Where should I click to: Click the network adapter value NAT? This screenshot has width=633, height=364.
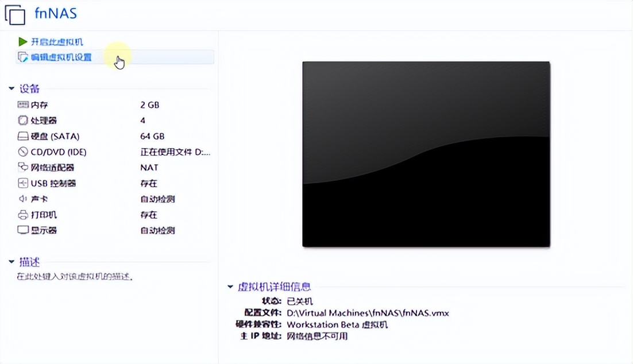pos(149,168)
